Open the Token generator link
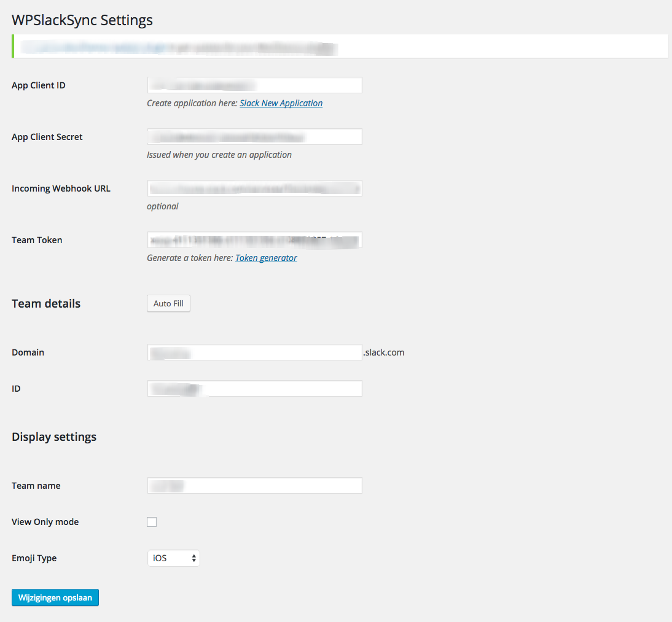The width and height of the screenshot is (672, 622). pyautogui.click(x=266, y=258)
